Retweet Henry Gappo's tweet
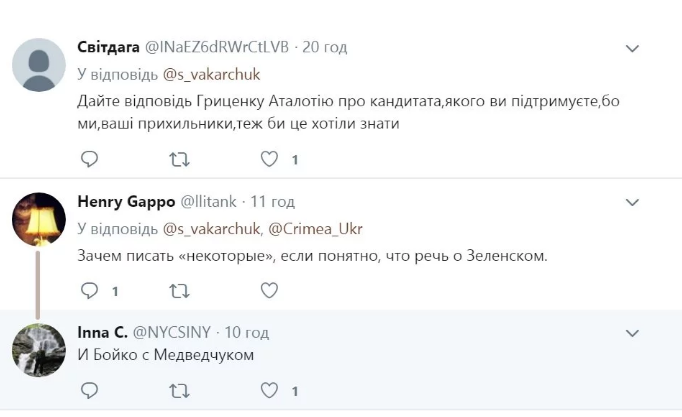682x417 pixels. (179, 291)
